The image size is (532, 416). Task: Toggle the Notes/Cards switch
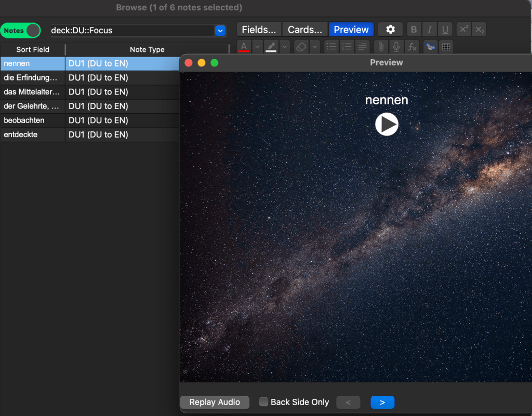point(21,31)
